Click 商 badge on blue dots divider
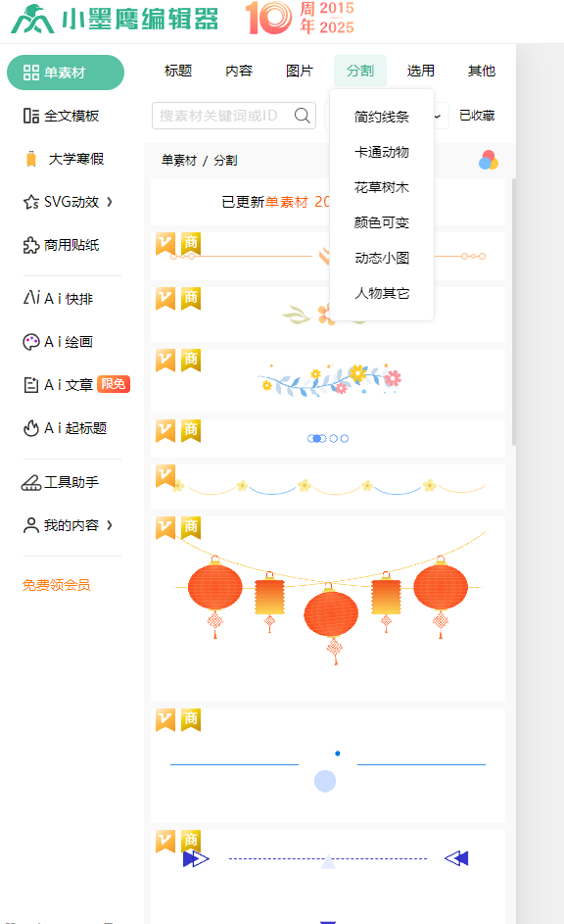The width and height of the screenshot is (564, 924). point(191,431)
